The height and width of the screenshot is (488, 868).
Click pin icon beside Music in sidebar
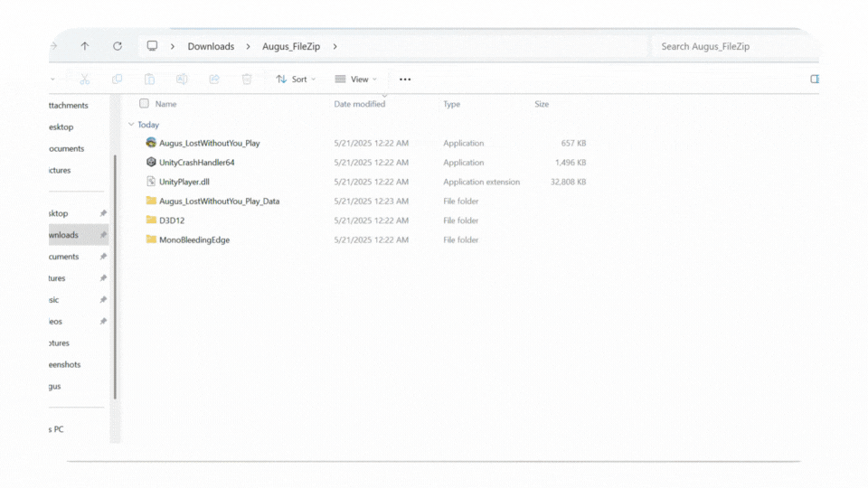coord(103,300)
